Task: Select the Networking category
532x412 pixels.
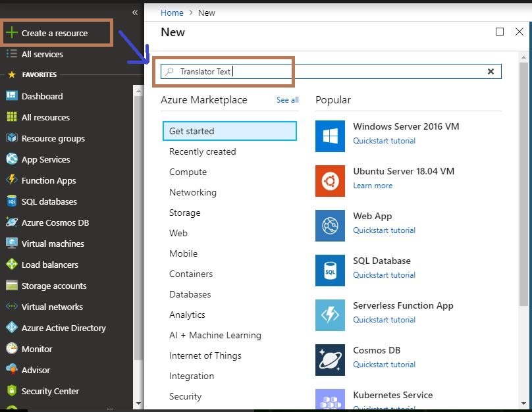Action: click(193, 192)
